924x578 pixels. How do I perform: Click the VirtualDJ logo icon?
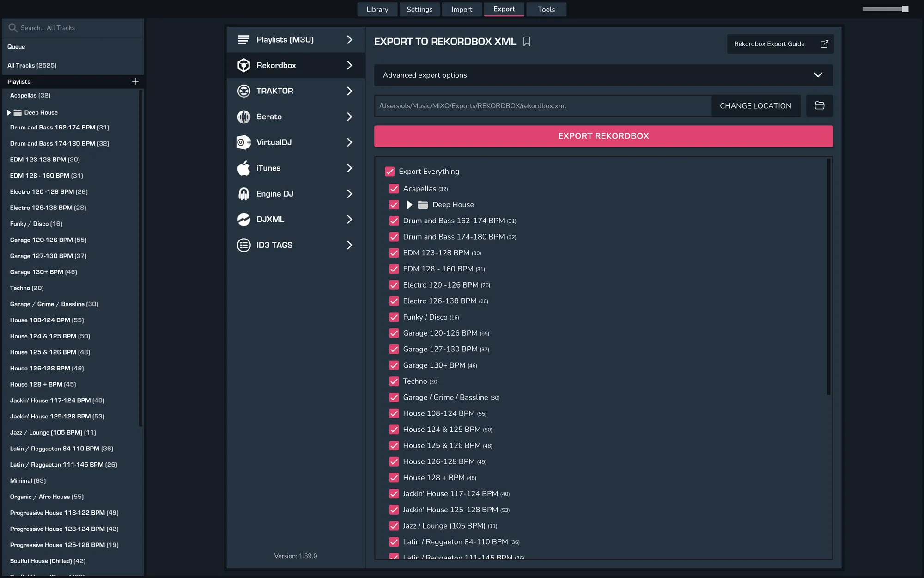243,142
